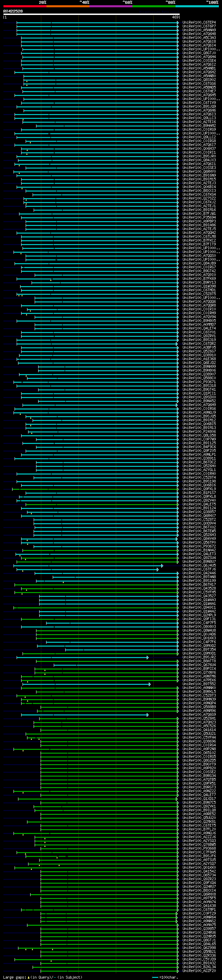Click the cyan alignment bar for UniRef100_C6TEP4

coord(97,23)
